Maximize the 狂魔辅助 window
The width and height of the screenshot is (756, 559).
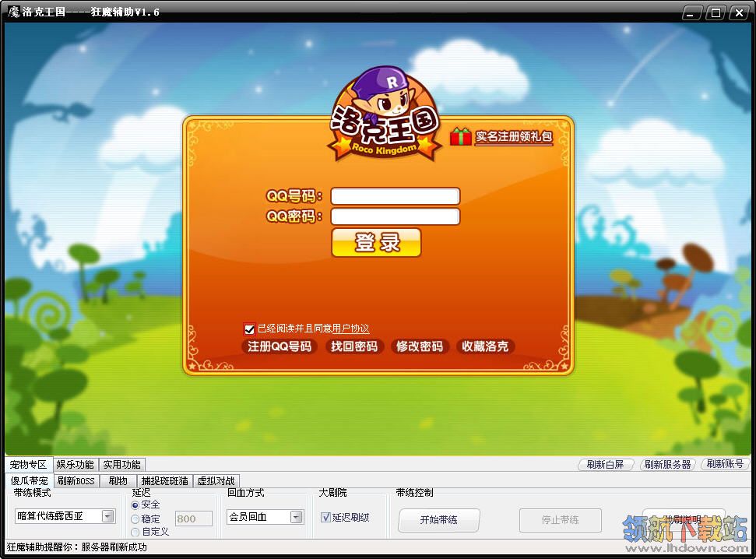pyautogui.click(x=716, y=13)
